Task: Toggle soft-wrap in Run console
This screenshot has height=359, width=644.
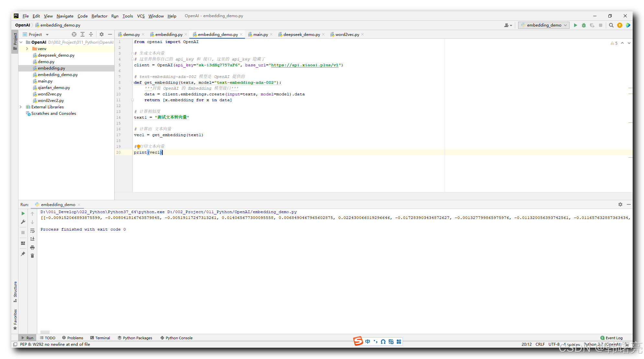Action: point(32,231)
